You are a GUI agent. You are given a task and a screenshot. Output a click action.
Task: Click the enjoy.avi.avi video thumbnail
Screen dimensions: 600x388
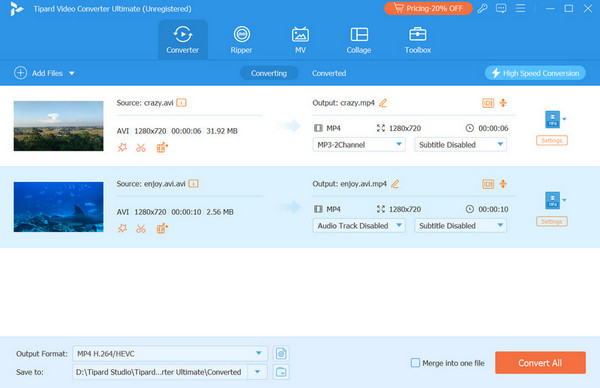pyautogui.click(x=59, y=207)
